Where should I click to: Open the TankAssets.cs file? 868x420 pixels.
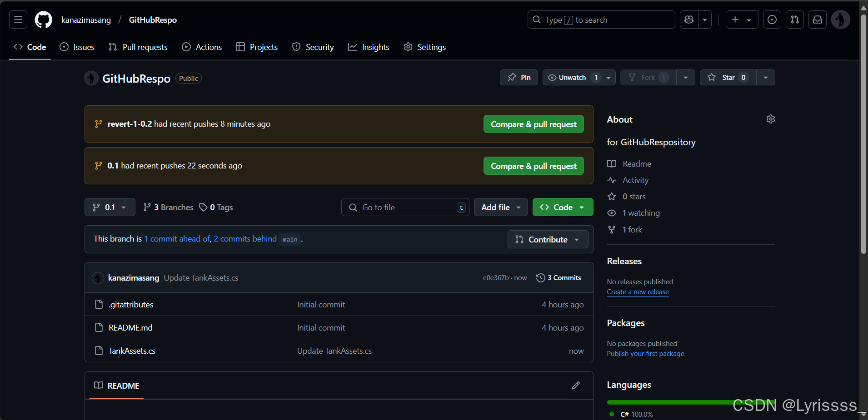click(x=132, y=351)
